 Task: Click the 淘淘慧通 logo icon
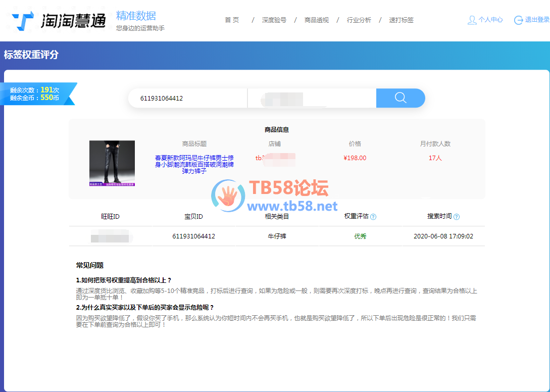pos(23,21)
